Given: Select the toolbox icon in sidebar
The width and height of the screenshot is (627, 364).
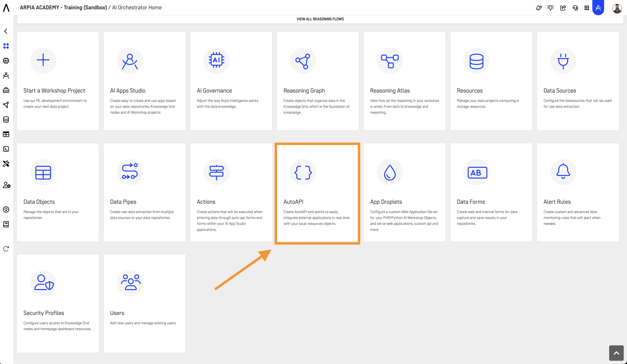Looking at the screenshot, I should (x=6, y=90).
